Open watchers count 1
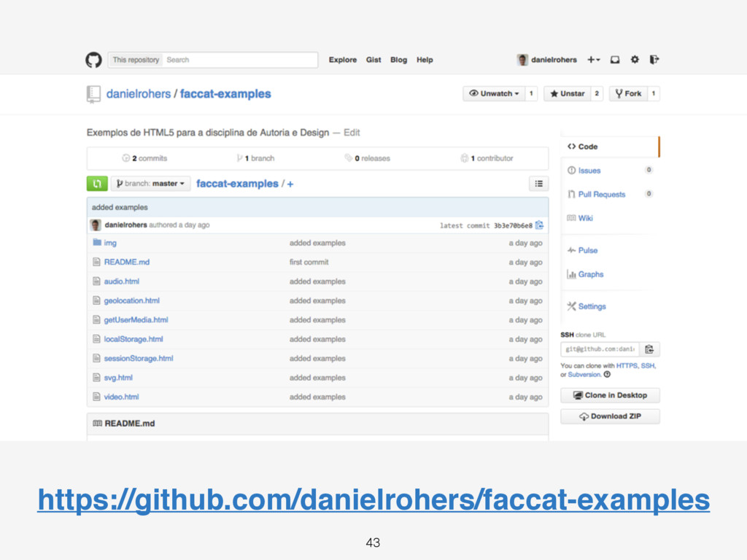This screenshot has height=560, width=747. coord(531,93)
